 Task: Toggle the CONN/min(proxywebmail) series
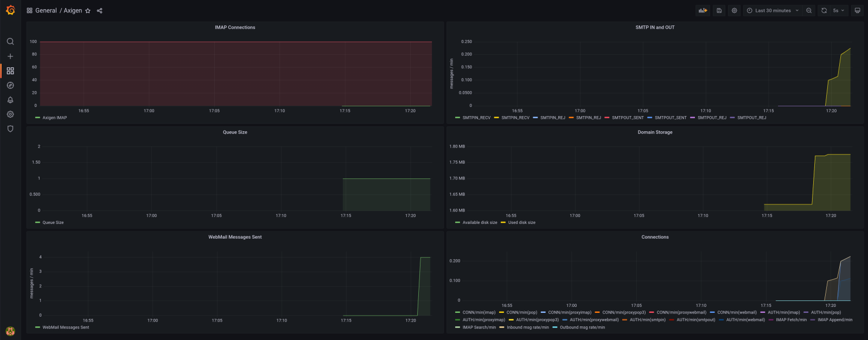click(681, 312)
